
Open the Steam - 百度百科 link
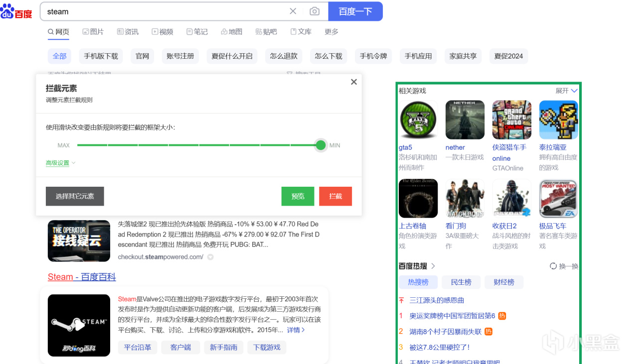[82, 277]
